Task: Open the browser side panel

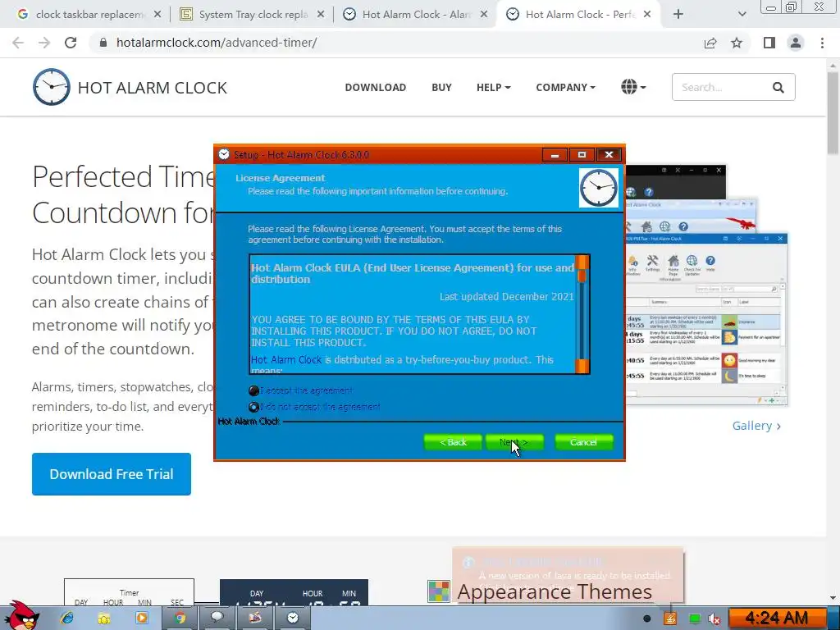Action: pyautogui.click(x=769, y=43)
